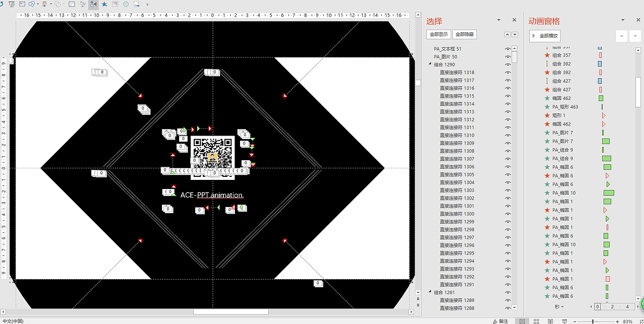Close the 选择 selection pane
Screen dimensions: 644x324
point(514,20)
